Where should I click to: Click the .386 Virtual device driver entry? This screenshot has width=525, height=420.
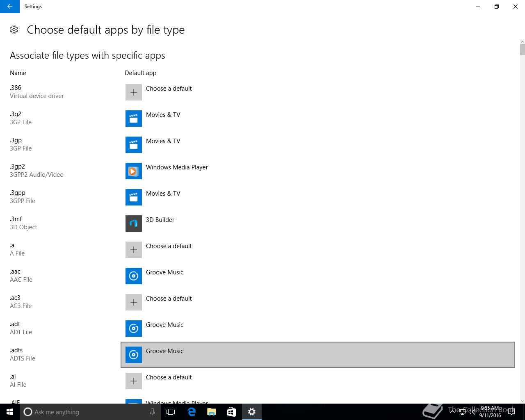click(37, 92)
